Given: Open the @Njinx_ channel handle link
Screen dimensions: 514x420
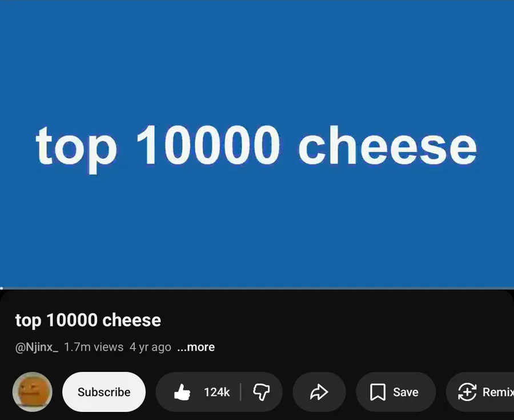Looking at the screenshot, I should (x=37, y=347).
